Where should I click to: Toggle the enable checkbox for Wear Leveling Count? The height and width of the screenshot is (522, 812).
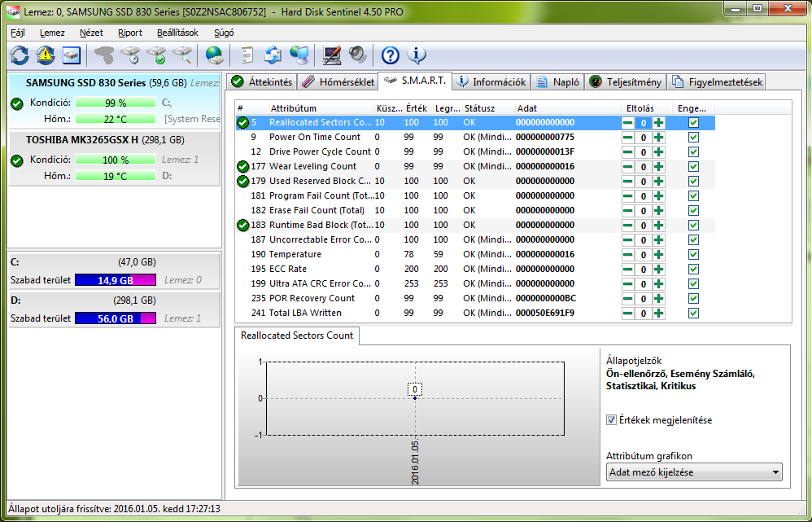click(693, 166)
